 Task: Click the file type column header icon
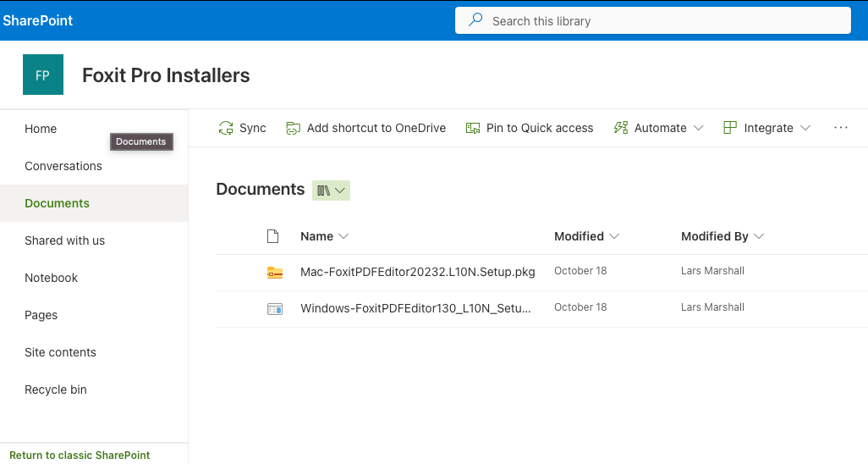click(x=272, y=236)
